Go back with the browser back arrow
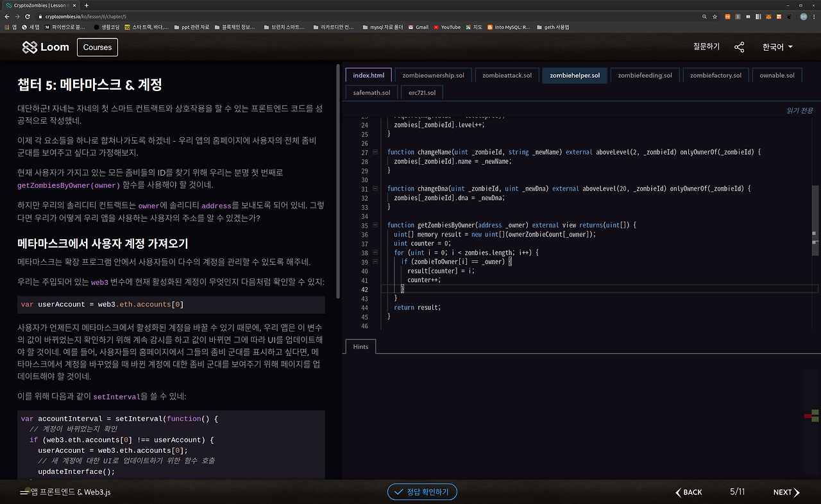The width and height of the screenshot is (821, 504). pos(6,16)
